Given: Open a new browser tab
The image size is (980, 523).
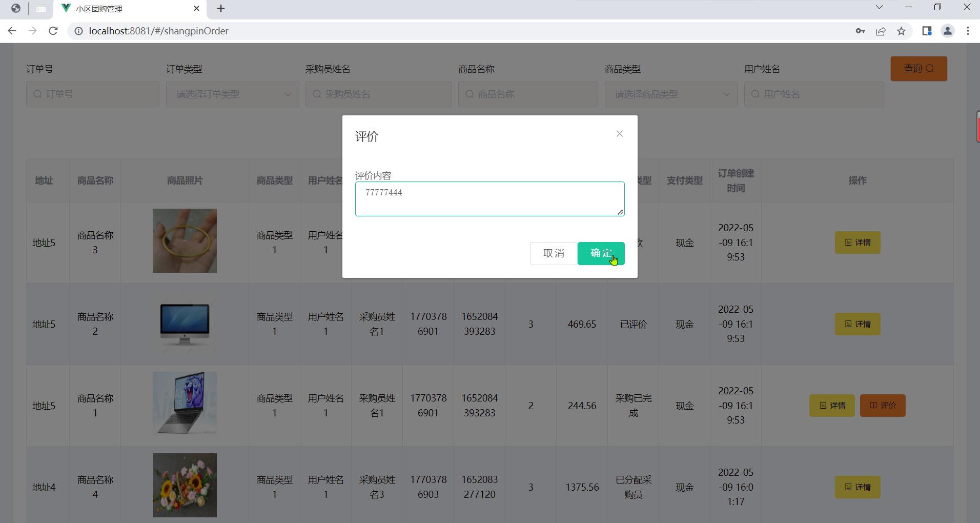Looking at the screenshot, I should 221,9.
